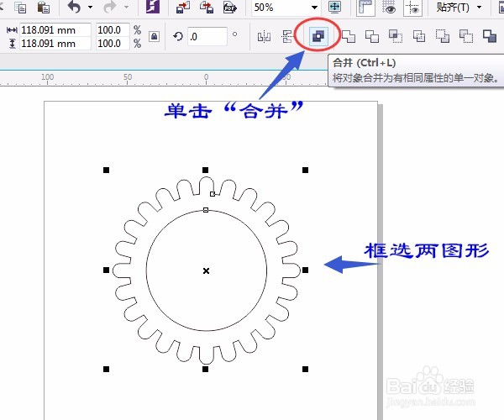This screenshot has width=504, height=420.
Task: Click the mirror vertically icon
Action: [287, 36]
